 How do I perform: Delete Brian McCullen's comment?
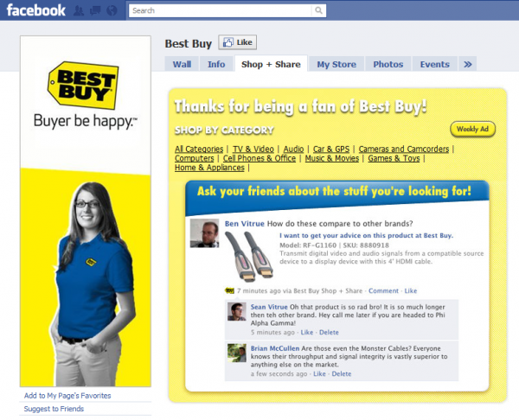coord(341,373)
